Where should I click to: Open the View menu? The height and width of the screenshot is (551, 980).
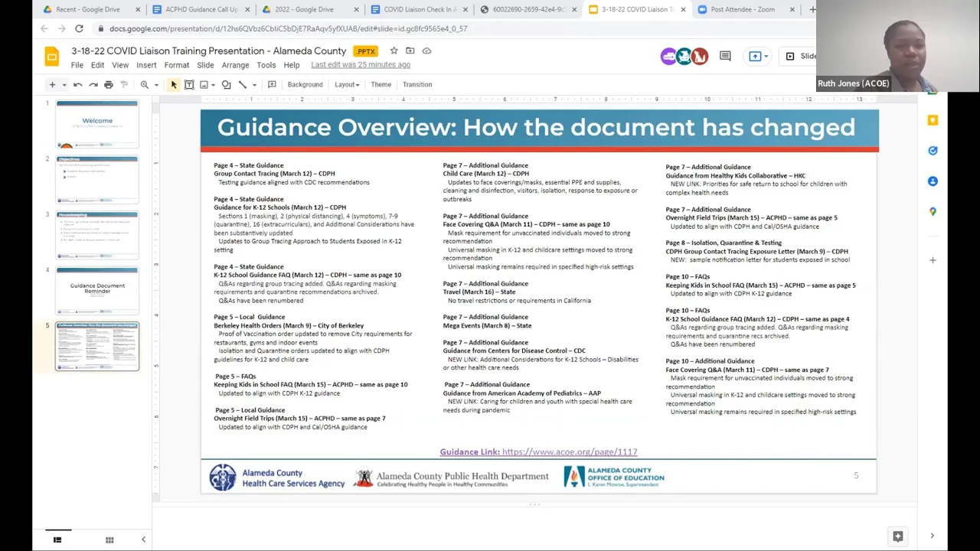(120, 65)
